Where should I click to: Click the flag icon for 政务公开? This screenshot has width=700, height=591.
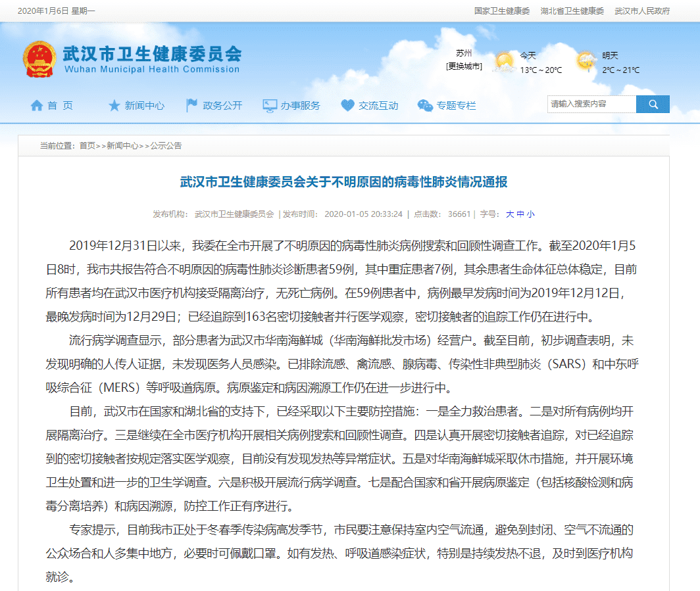coord(192,105)
